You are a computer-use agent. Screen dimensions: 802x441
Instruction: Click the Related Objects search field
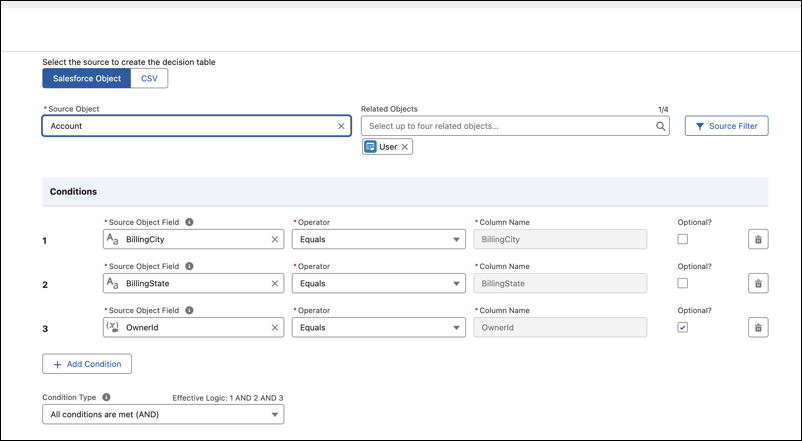tap(515, 126)
